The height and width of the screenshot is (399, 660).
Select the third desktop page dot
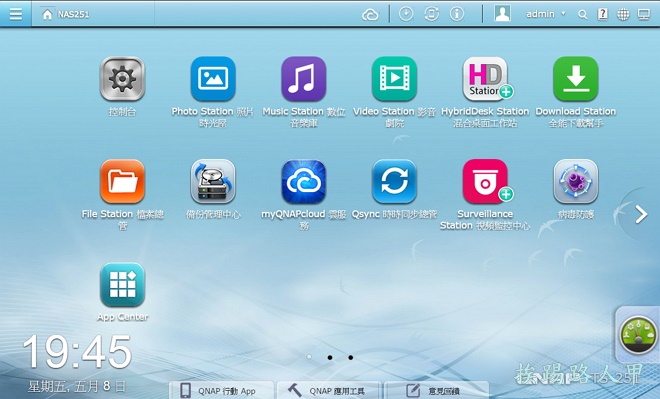pos(351,357)
